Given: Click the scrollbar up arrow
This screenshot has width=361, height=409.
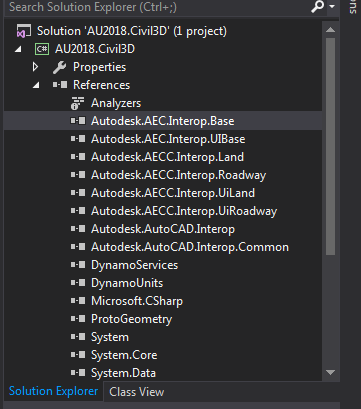Looking at the screenshot, I should point(330,30).
